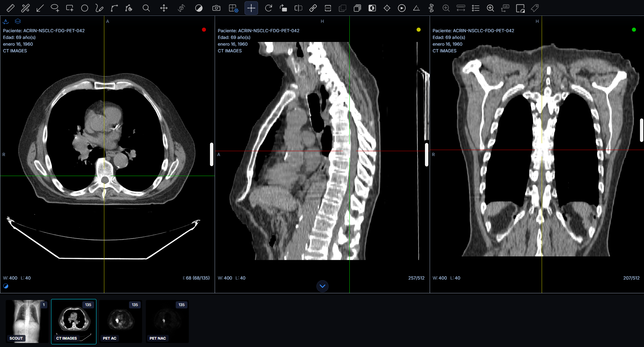
Task: Click the coronal viewport slice scrollbar
Action: point(642,130)
